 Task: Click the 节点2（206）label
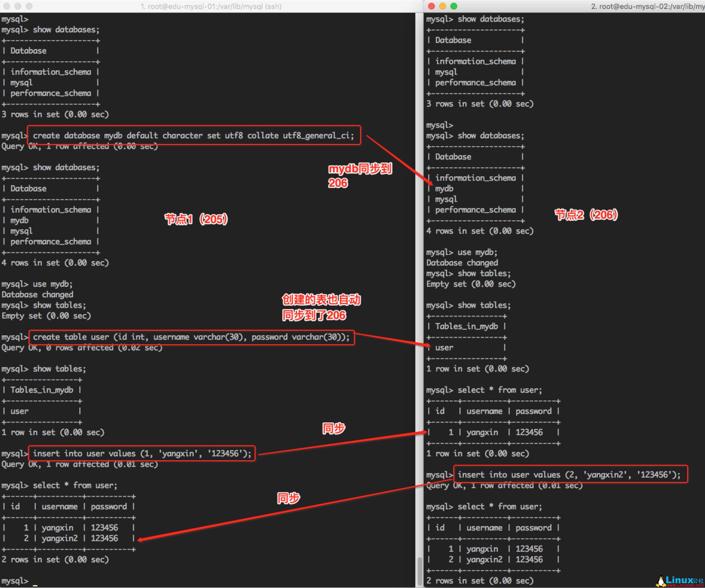tap(586, 215)
